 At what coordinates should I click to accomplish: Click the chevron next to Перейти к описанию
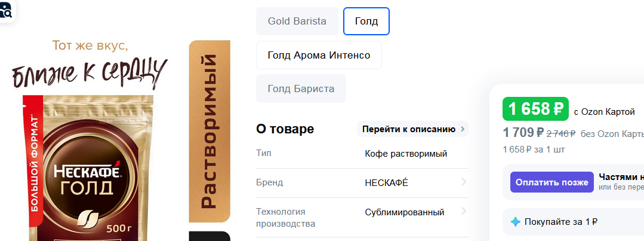tap(463, 129)
